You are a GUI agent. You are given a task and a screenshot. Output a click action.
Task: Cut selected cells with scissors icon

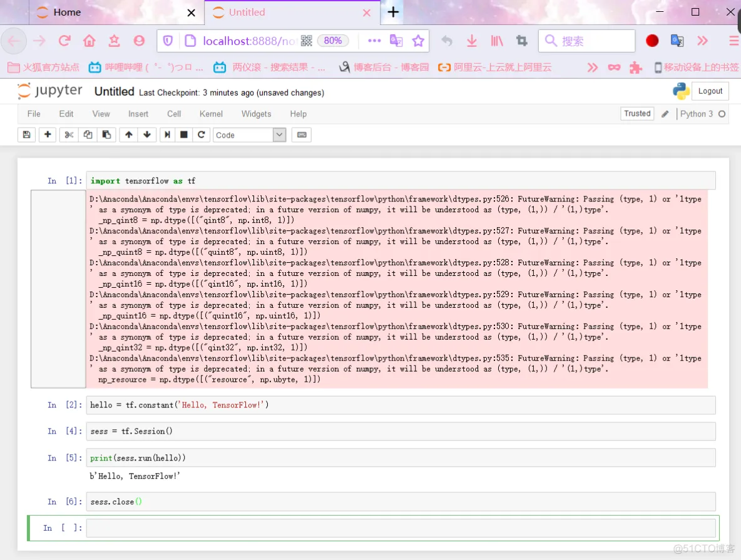(69, 135)
